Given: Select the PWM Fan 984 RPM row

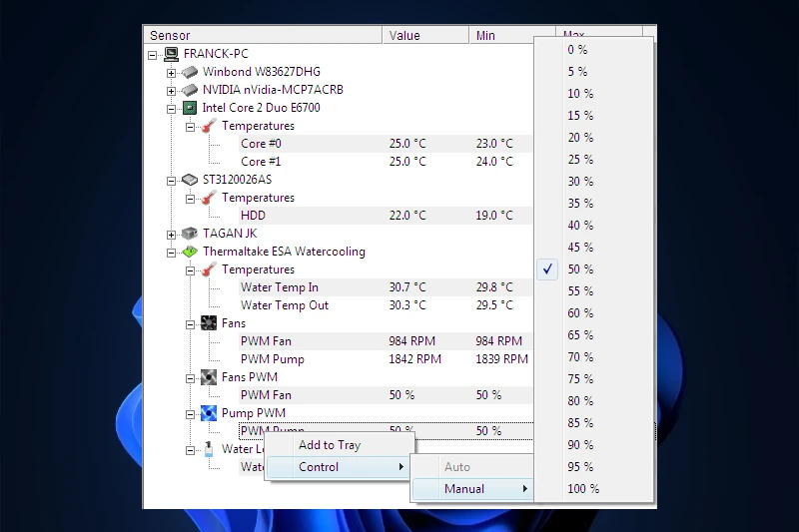Looking at the screenshot, I should click(386, 341).
